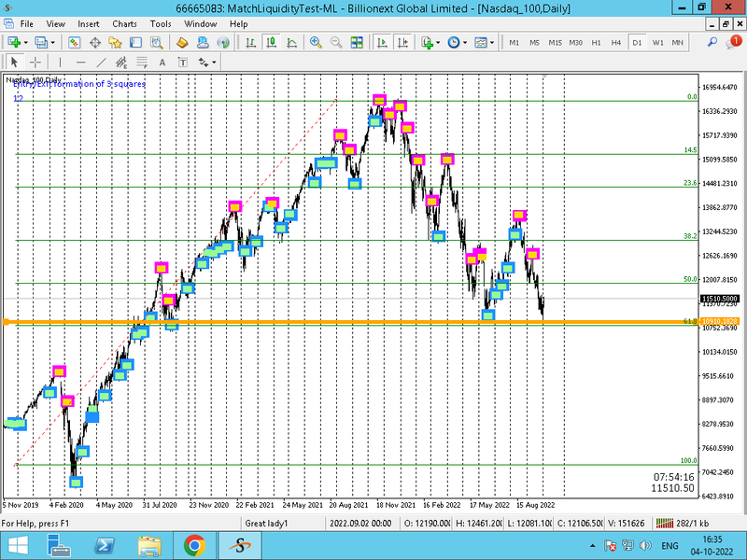
Task: Draw a horizontal line tool
Action: tap(80, 63)
